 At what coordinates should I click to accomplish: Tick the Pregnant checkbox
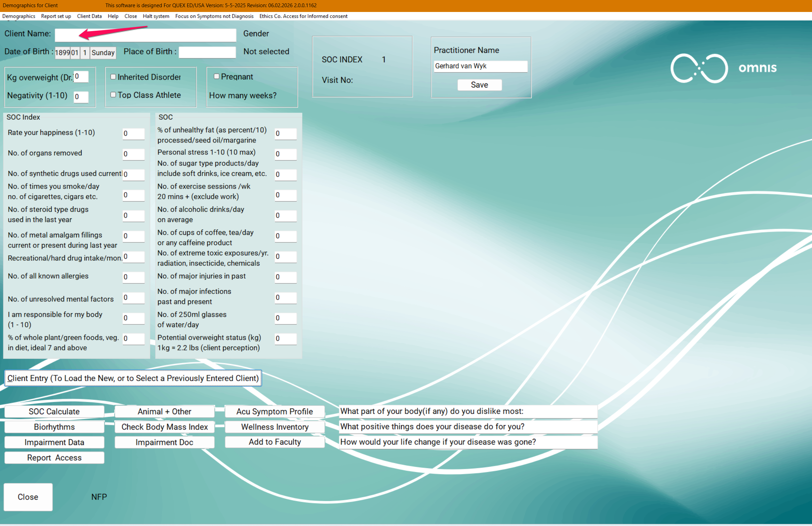point(216,76)
